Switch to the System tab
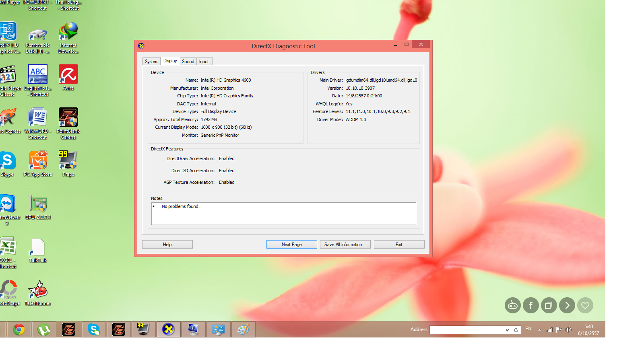The height and width of the screenshot is (362, 644). click(151, 62)
